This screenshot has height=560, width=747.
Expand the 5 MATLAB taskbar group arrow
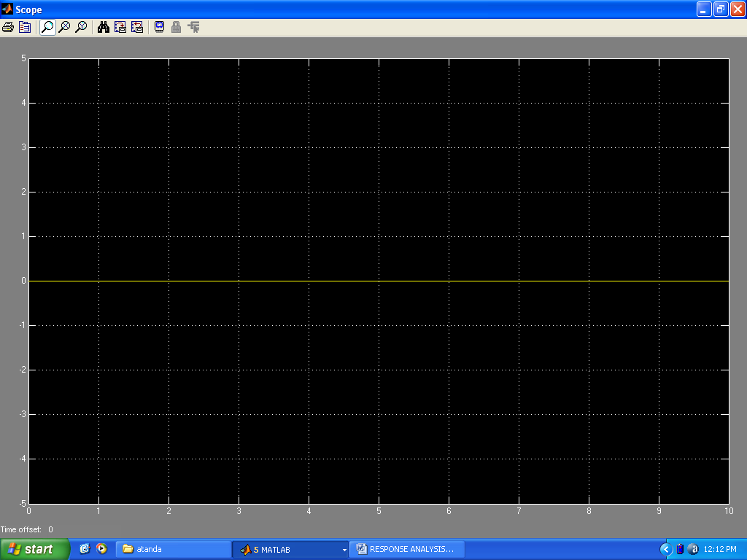[344, 550]
